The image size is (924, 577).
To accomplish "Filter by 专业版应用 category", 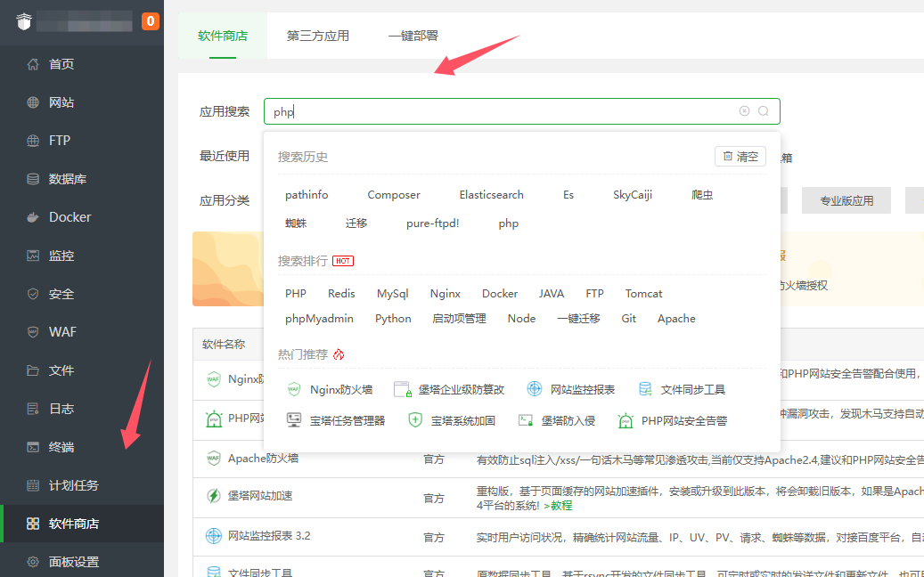I will [846, 200].
